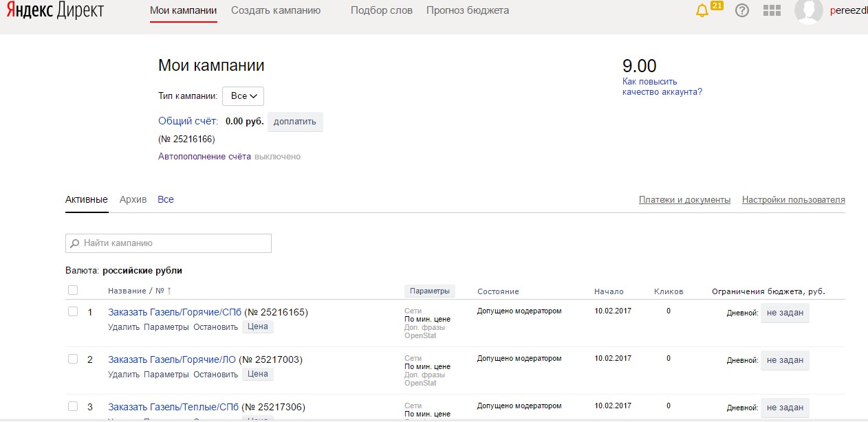Click the magnifier icon in campaign search
The width and height of the screenshot is (868, 422).
pyautogui.click(x=75, y=243)
